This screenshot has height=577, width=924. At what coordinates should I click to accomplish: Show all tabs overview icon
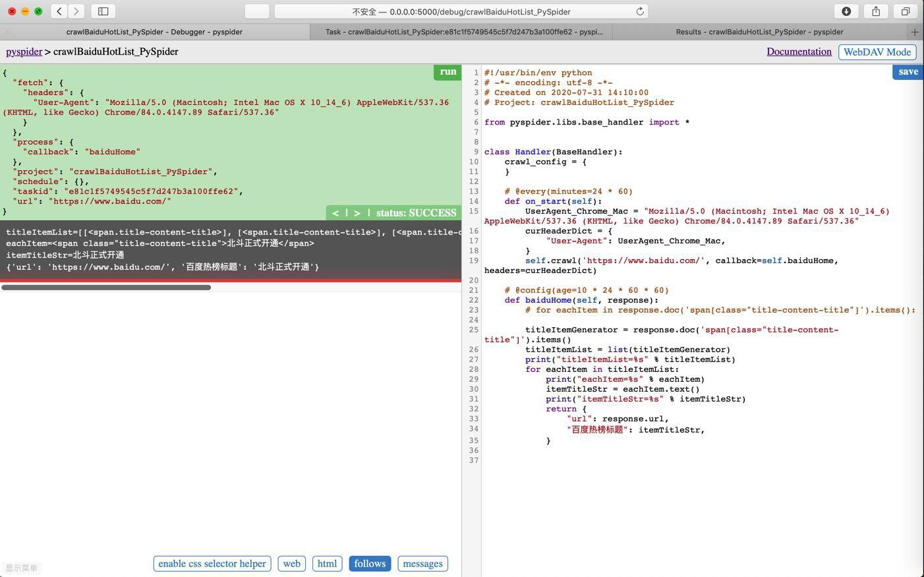coord(906,11)
